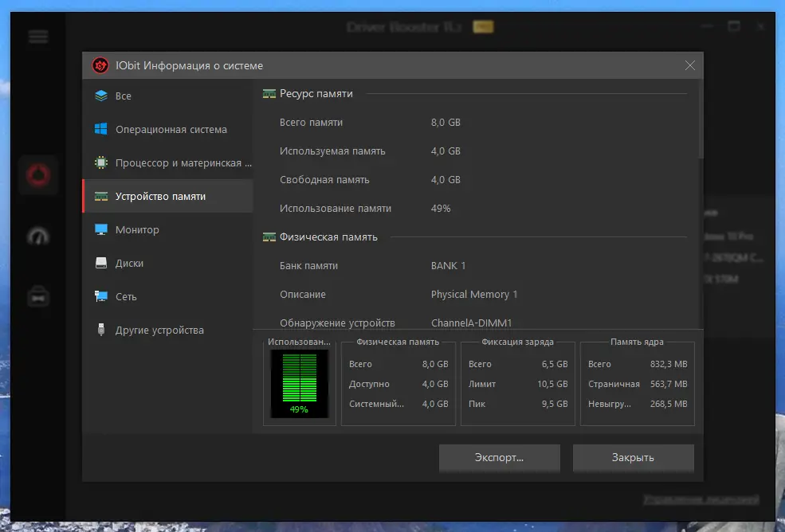785x532 pixels.
Task: Click the RAM icon next to Ресурс памяти
Action: click(269, 94)
